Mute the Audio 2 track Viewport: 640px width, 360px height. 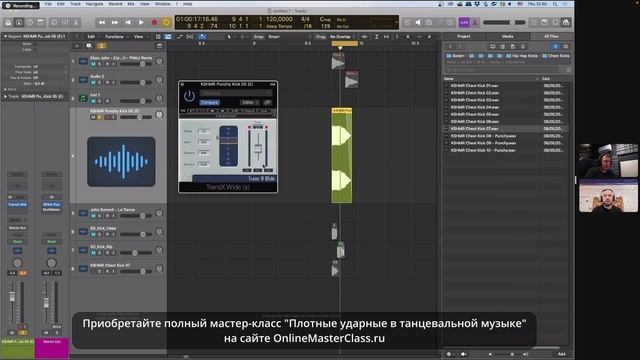point(93,82)
